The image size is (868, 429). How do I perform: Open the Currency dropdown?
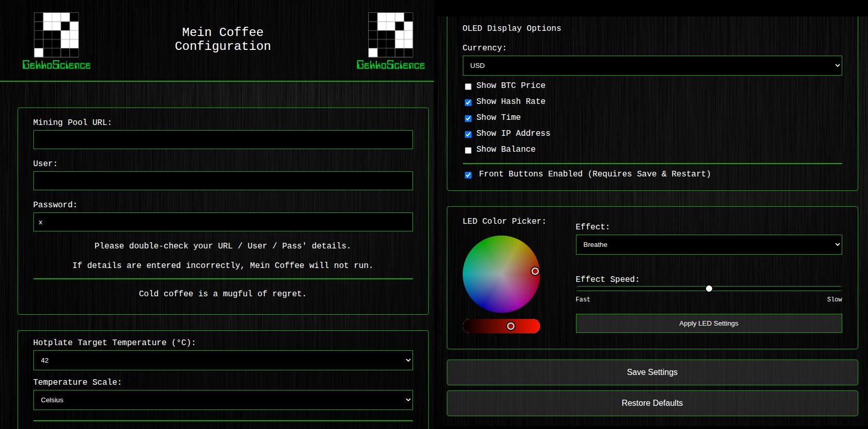652,65
